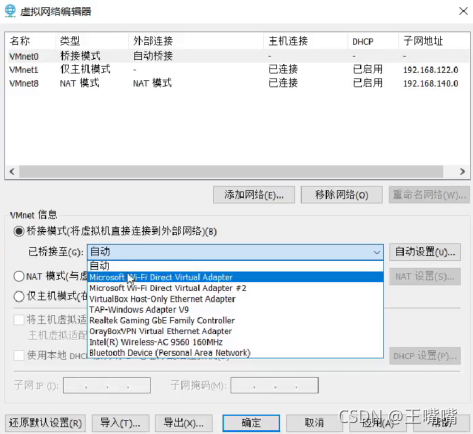
Task: Click the 子网掩码 input field
Action: pos(275,386)
